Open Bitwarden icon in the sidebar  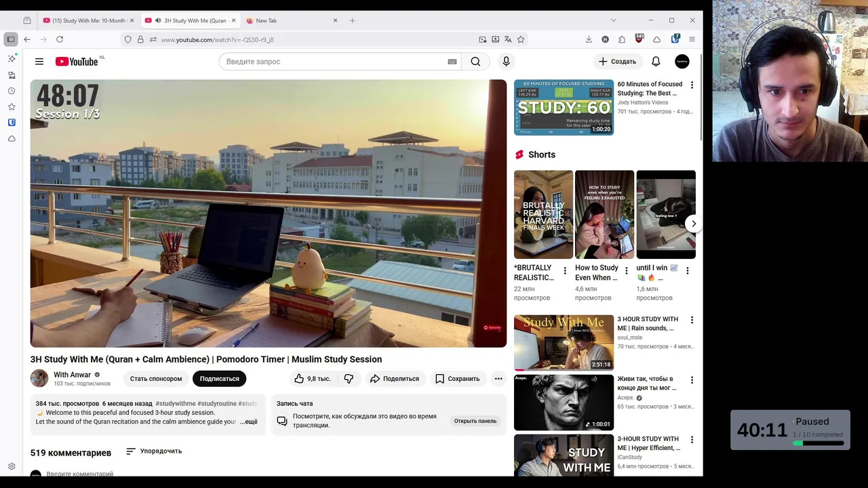pyautogui.click(x=12, y=123)
